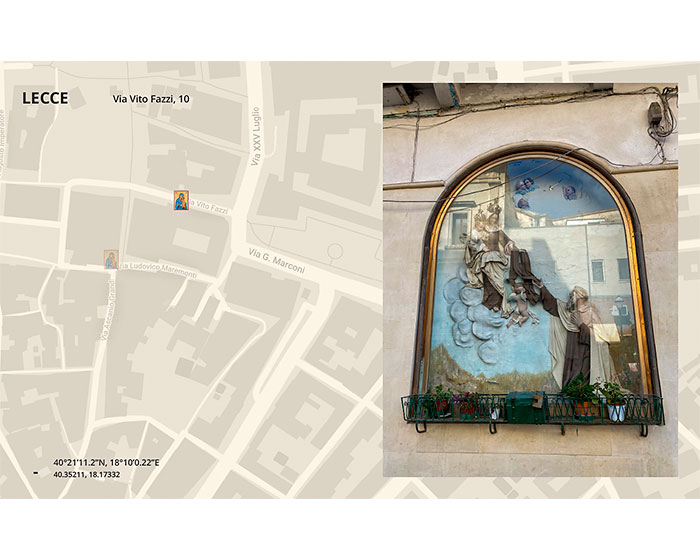Screen dimensions: 700x560
Task: Select the faded Madonna marker on Via Ludovico Maremonti
Action: click(111, 259)
